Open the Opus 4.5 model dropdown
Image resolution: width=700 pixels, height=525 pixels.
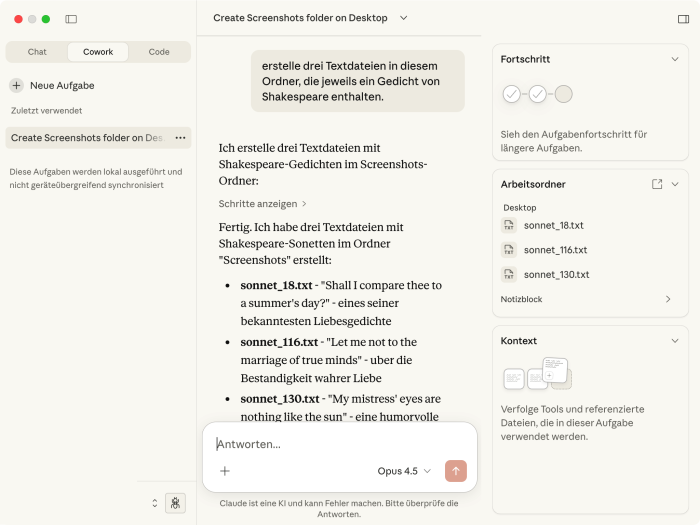point(404,471)
